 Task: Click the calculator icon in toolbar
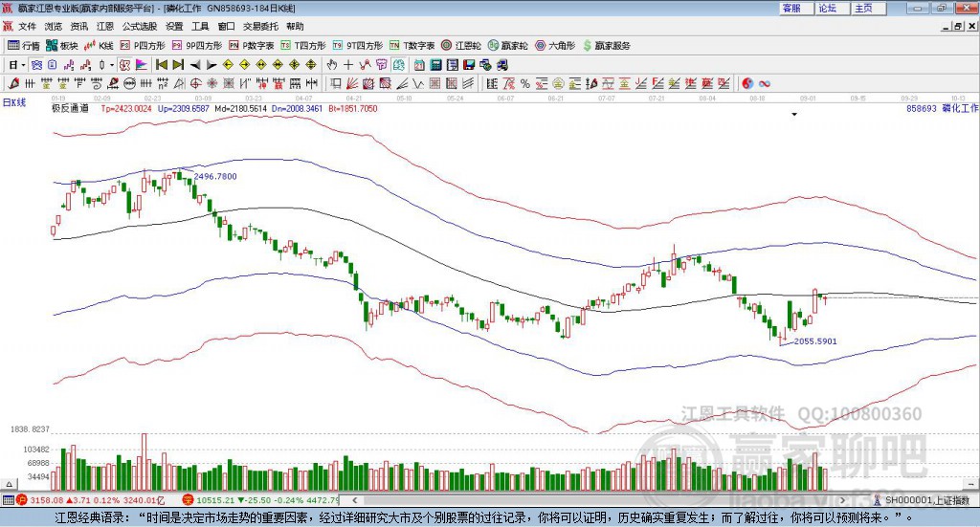(x=435, y=65)
